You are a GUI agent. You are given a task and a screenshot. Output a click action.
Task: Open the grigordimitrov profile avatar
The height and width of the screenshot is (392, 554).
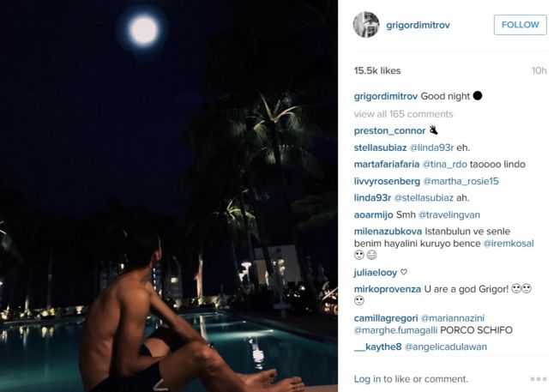point(366,25)
